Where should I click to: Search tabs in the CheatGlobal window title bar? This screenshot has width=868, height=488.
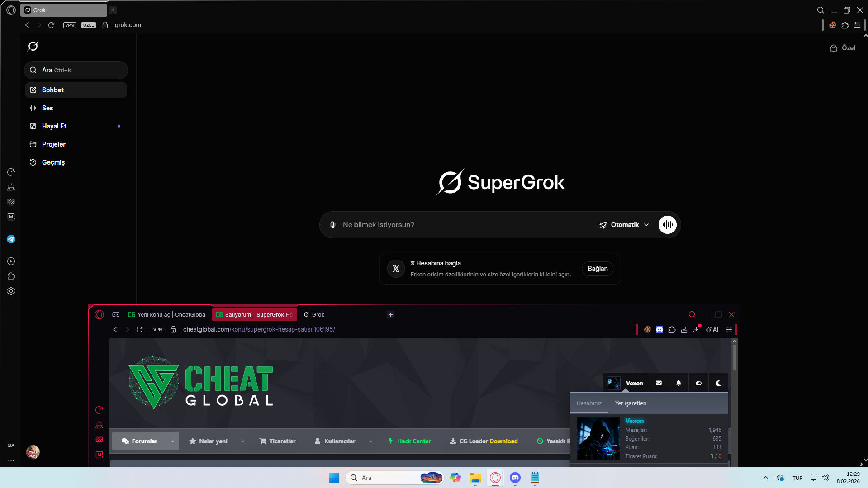point(692,315)
